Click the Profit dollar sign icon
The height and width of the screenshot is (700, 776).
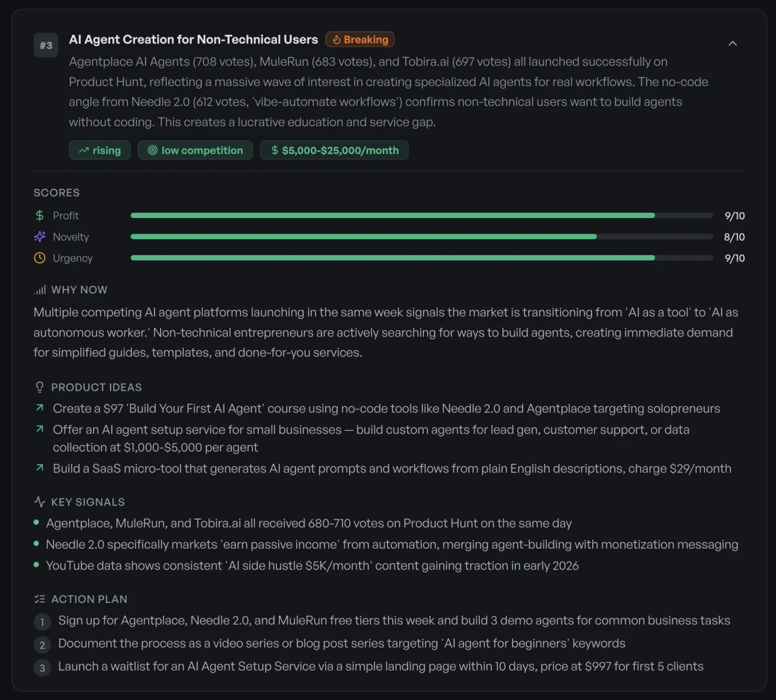click(x=40, y=215)
